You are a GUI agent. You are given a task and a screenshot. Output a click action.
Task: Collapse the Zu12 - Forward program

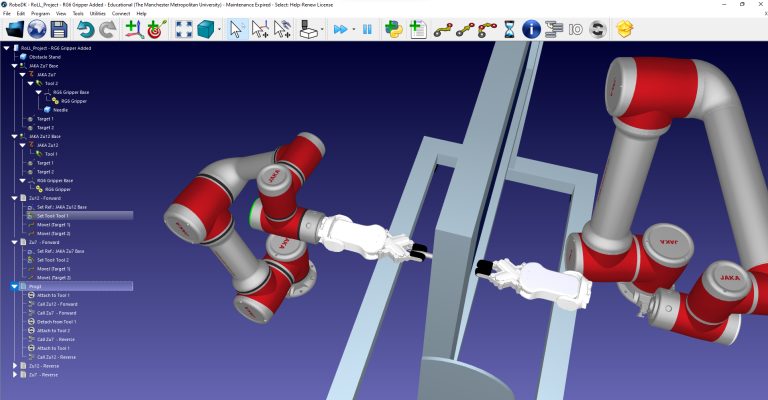point(15,198)
